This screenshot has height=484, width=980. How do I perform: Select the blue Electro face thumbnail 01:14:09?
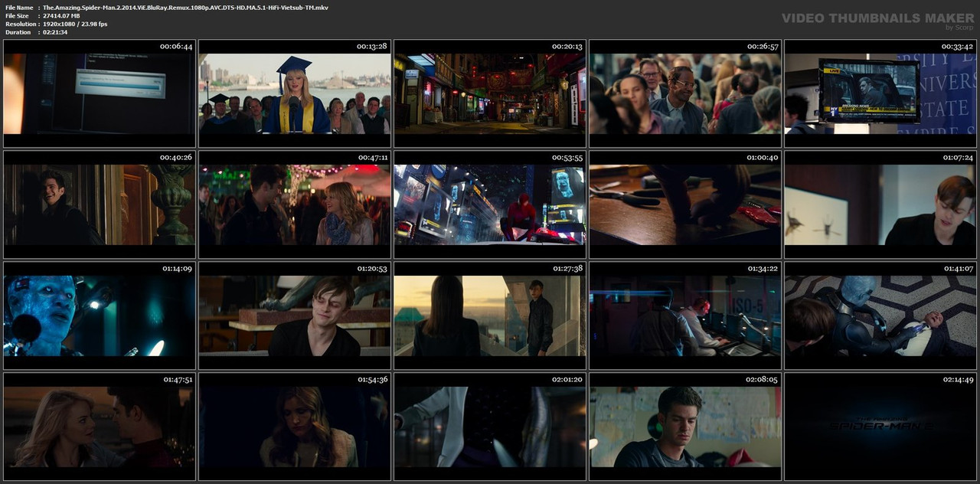click(x=100, y=316)
